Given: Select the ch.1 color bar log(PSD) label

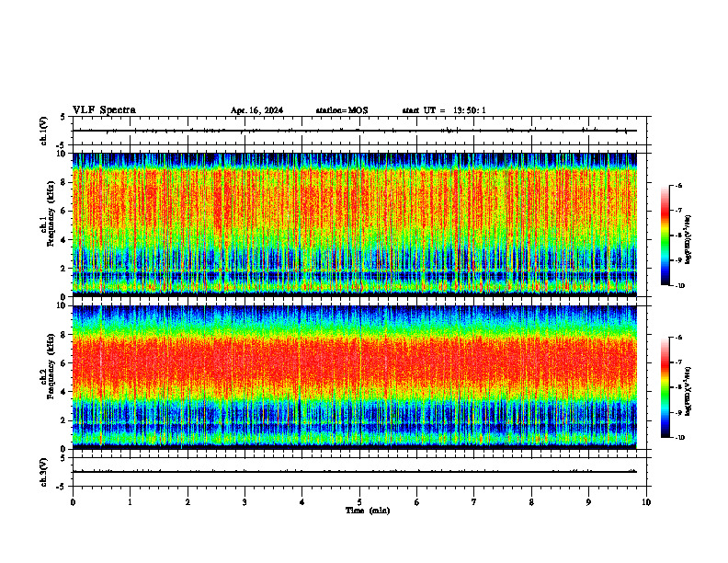Looking at the screenshot, I should tap(688, 239).
